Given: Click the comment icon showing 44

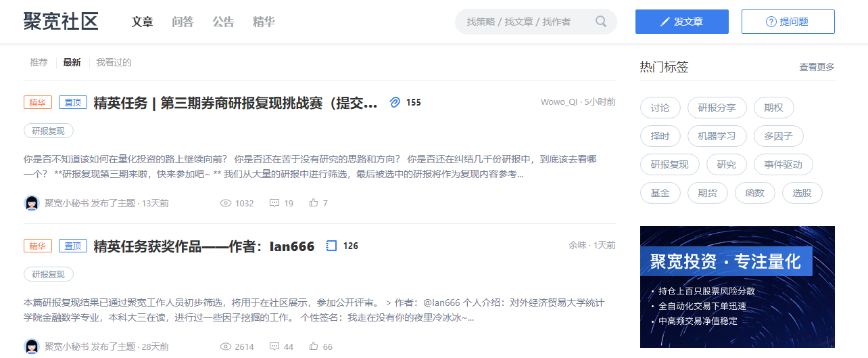Looking at the screenshot, I should [x=274, y=346].
